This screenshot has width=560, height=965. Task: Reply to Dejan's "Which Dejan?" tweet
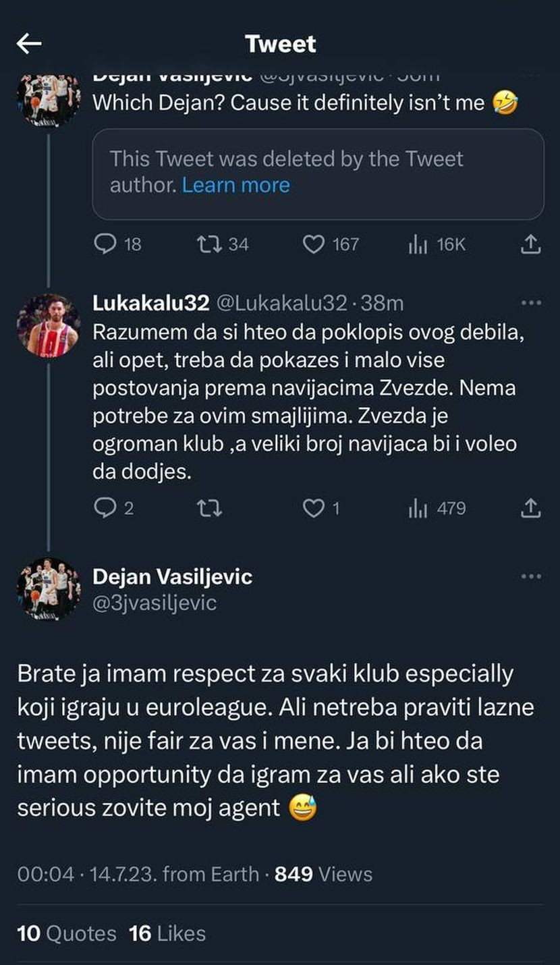click(x=105, y=244)
